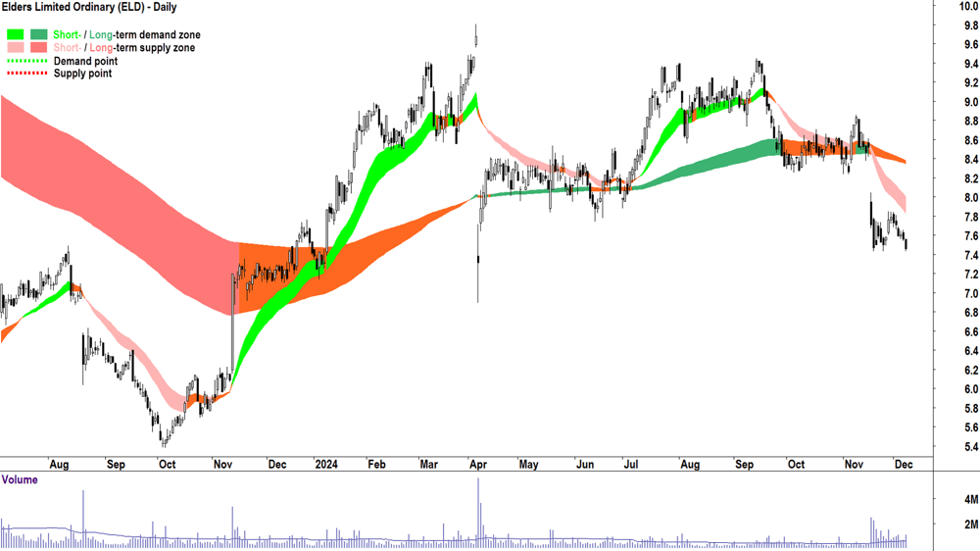Click the 7.0 price axis label
Screen dimensions: 980x551
pos(971,293)
